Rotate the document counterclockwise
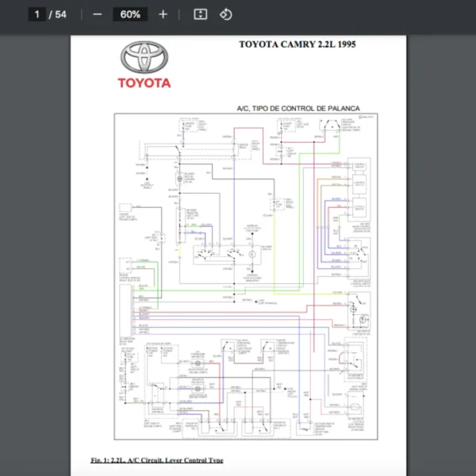Viewport: 476px width, 476px height. pos(225,14)
